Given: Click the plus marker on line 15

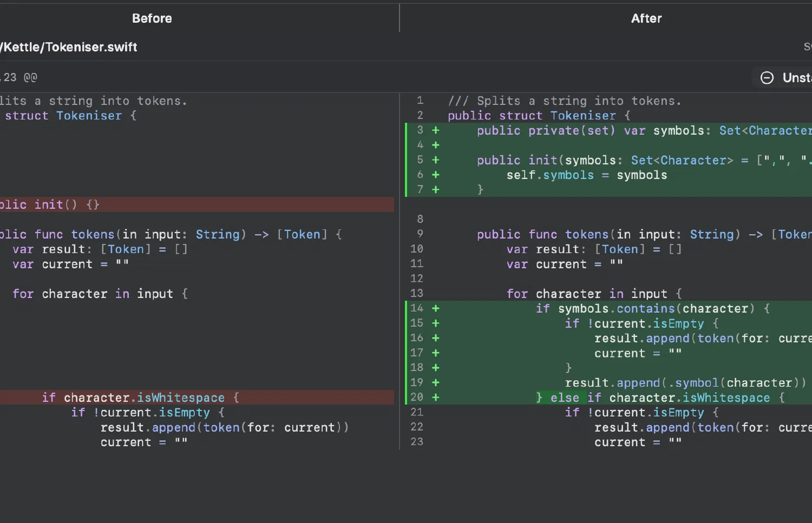Looking at the screenshot, I should click(x=436, y=323).
